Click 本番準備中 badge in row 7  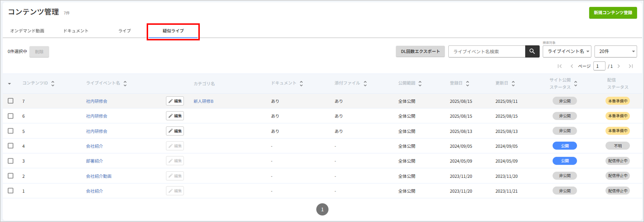pos(618,101)
